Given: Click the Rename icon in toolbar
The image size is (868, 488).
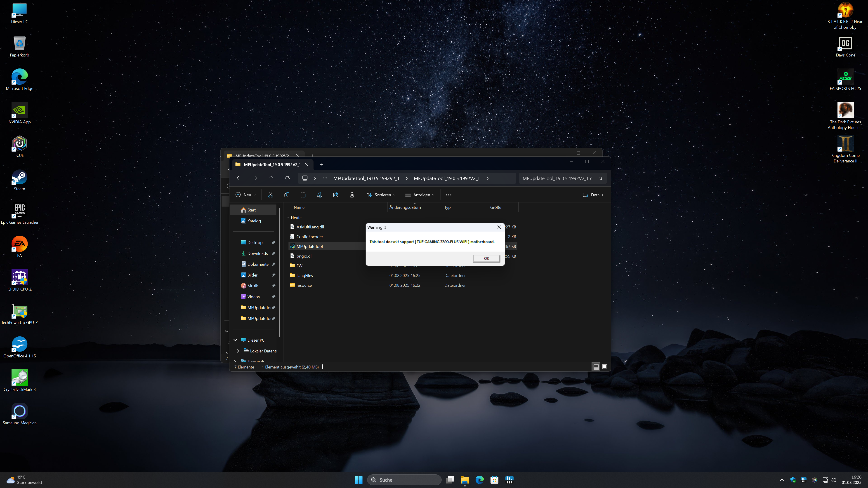Looking at the screenshot, I should coord(319,195).
